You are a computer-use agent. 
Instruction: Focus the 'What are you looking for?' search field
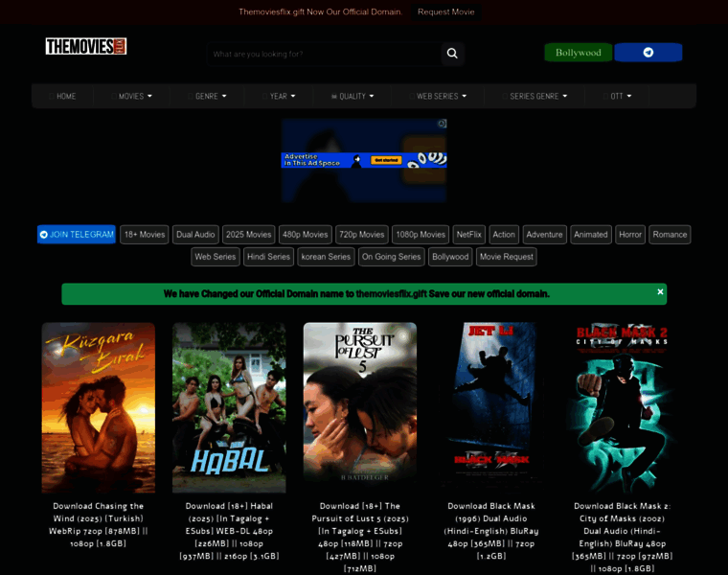coord(324,55)
